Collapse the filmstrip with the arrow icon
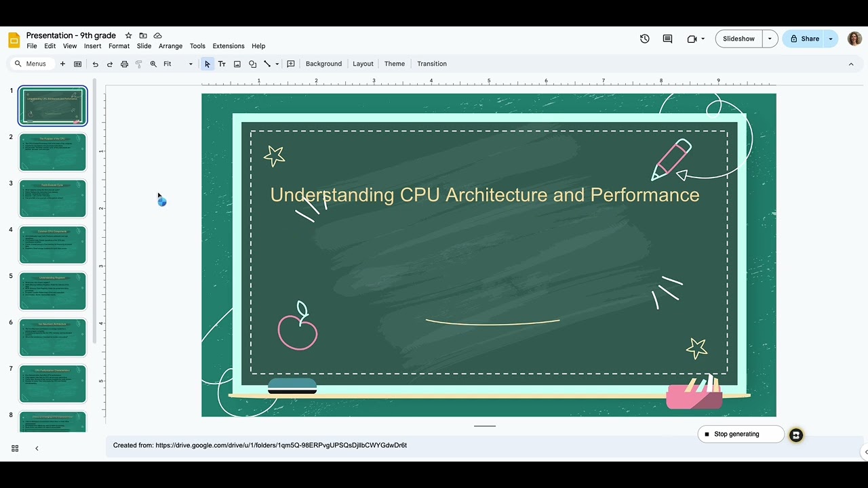This screenshot has width=868, height=488. click(x=37, y=448)
